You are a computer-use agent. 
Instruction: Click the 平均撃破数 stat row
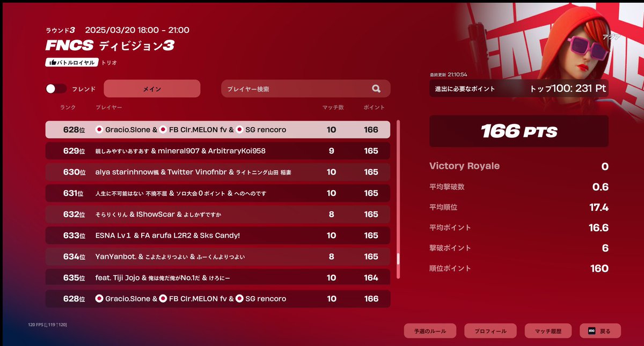click(519, 187)
